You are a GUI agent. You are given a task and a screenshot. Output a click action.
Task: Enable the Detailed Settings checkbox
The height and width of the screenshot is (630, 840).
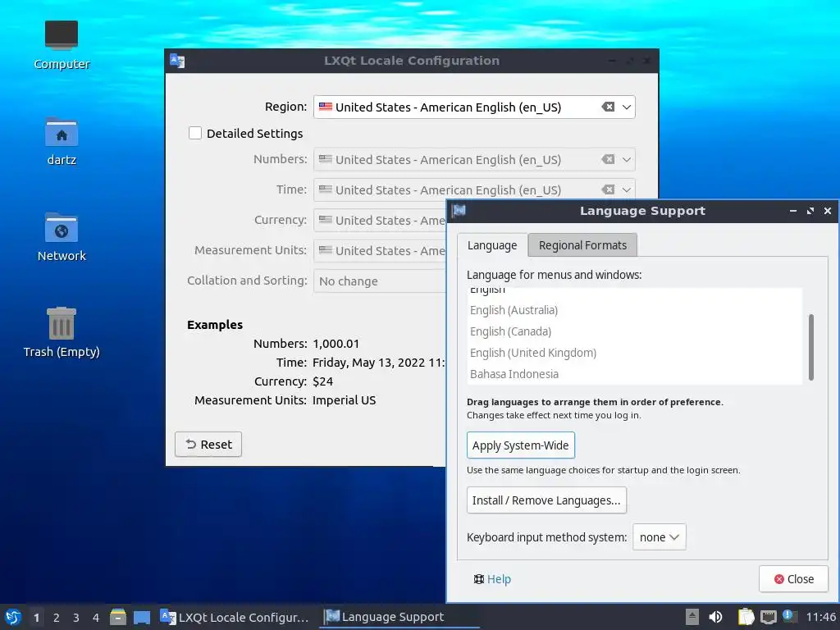195,133
